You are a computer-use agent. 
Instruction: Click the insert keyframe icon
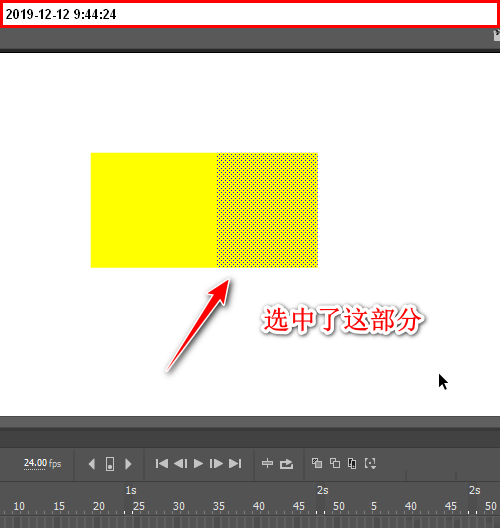(x=110, y=464)
